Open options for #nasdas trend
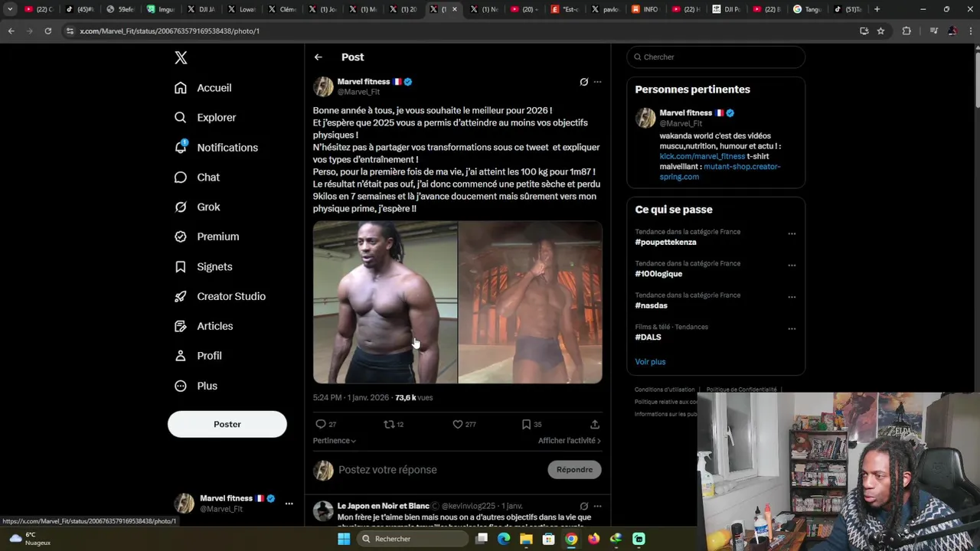The height and width of the screenshot is (551, 980). 792,298
